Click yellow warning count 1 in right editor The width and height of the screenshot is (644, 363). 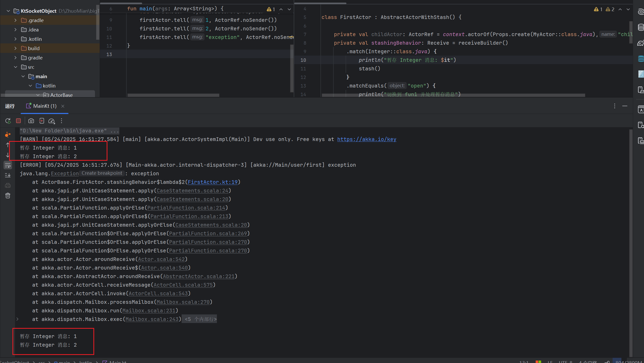(x=598, y=9)
